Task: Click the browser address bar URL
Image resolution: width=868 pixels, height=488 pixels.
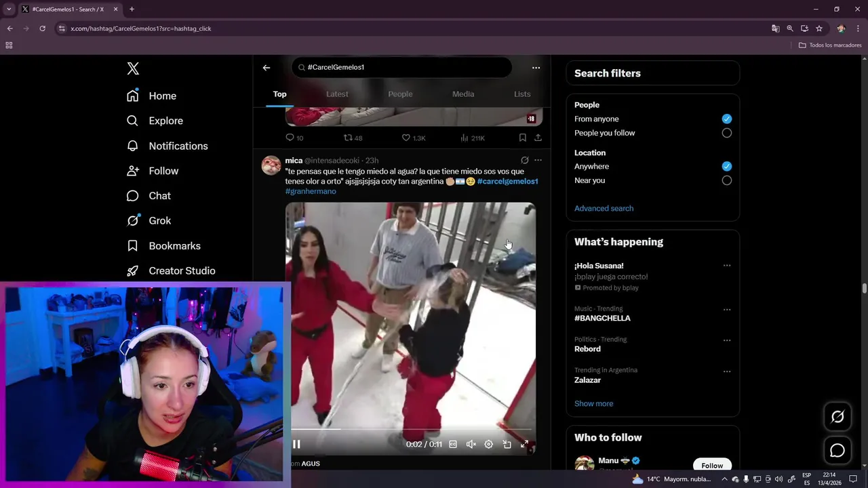Action: tap(141, 28)
